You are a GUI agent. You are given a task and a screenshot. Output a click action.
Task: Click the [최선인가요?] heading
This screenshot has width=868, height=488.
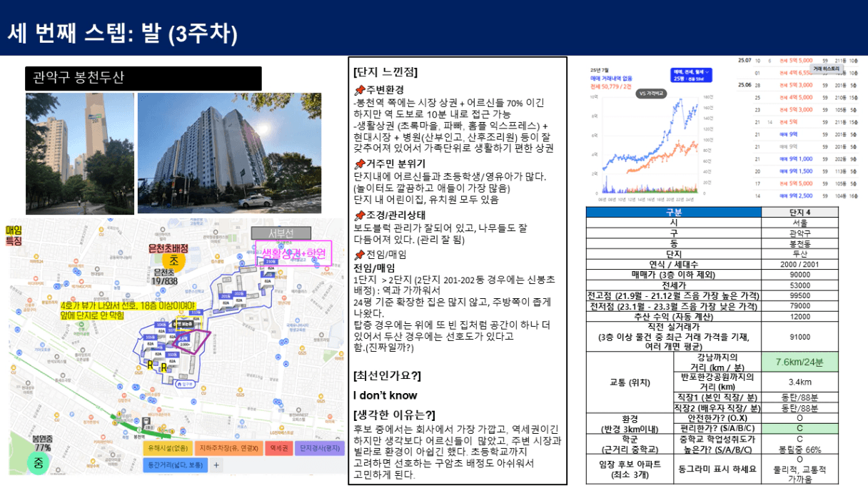387,375
